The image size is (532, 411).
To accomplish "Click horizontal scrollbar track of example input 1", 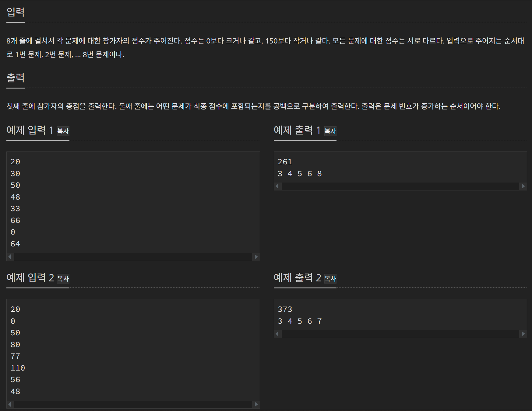I will pyautogui.click(x=133, y=257).
